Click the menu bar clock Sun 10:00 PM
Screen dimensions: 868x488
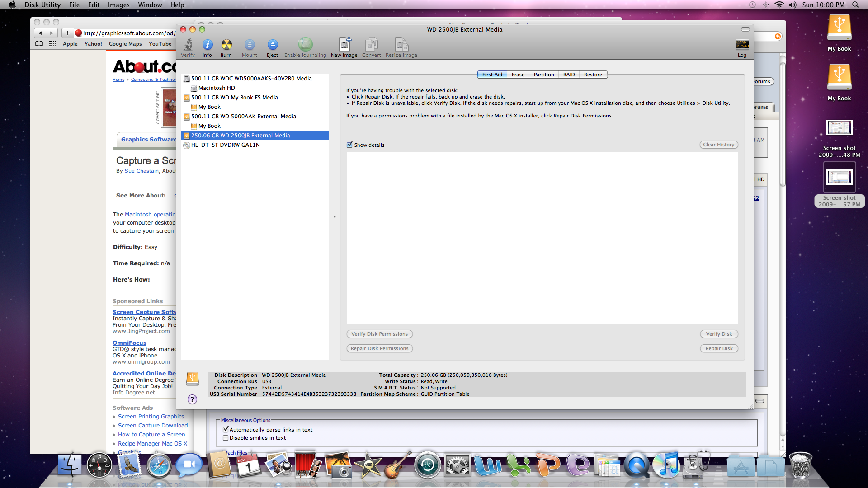823,5
